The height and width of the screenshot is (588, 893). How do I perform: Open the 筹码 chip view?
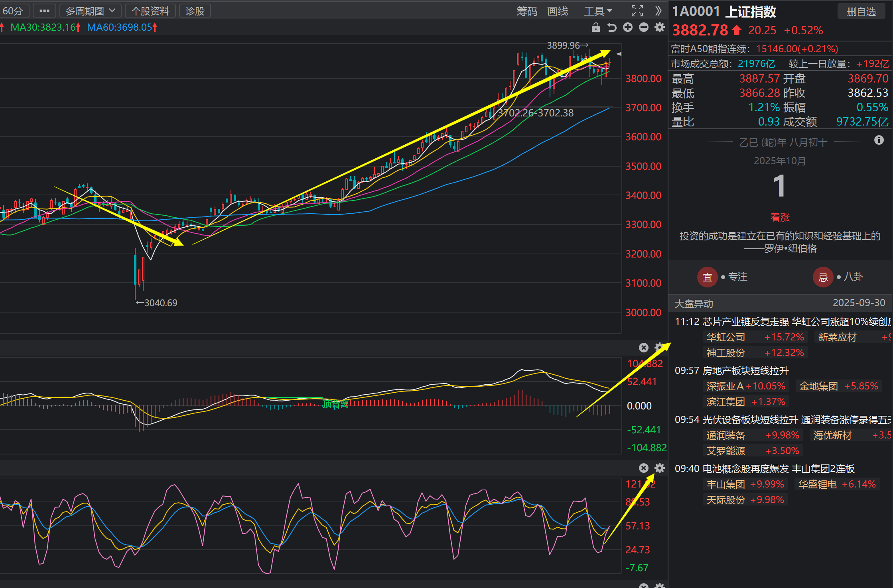coord(527,11)
